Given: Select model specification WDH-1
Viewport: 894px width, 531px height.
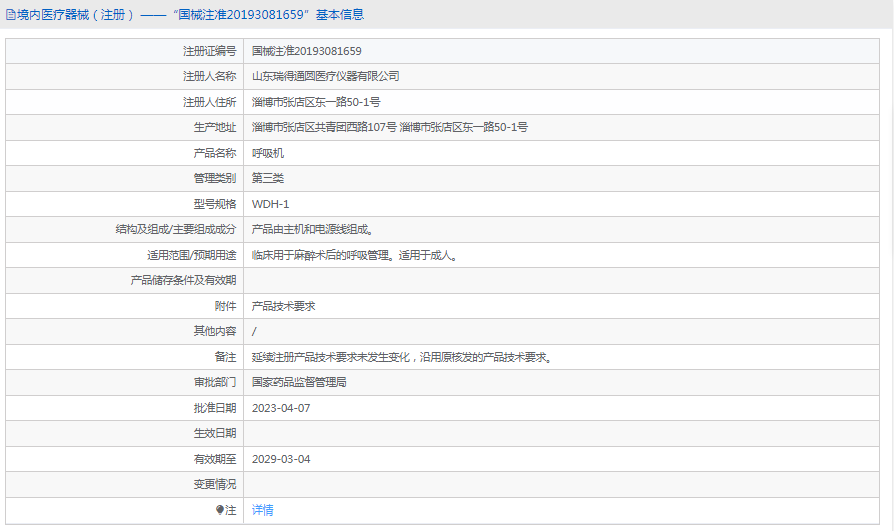Looking at the screenshot, I should click(x=270, y=204).
